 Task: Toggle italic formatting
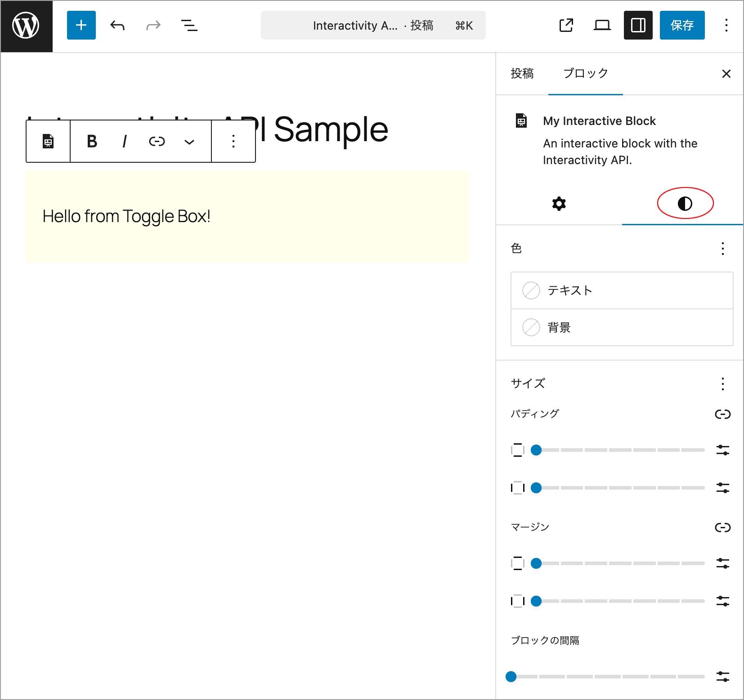tap(125, 141)
